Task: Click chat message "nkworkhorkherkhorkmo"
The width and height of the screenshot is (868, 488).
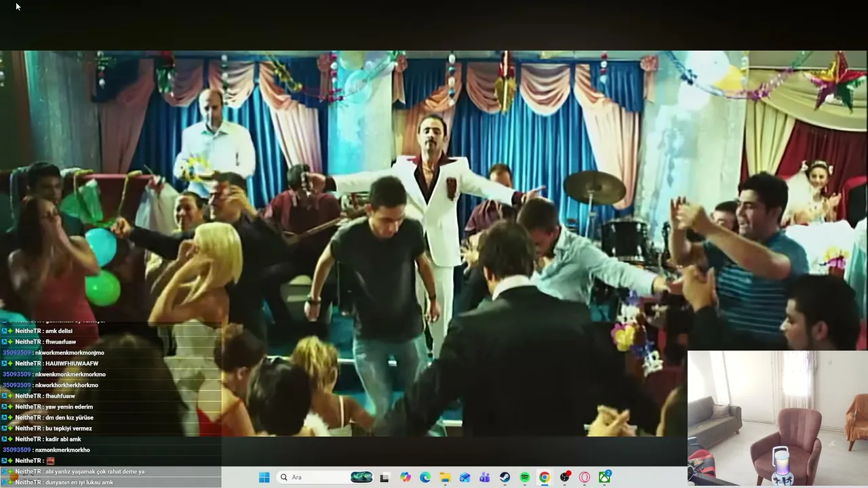Action: (x=66, y=385)
